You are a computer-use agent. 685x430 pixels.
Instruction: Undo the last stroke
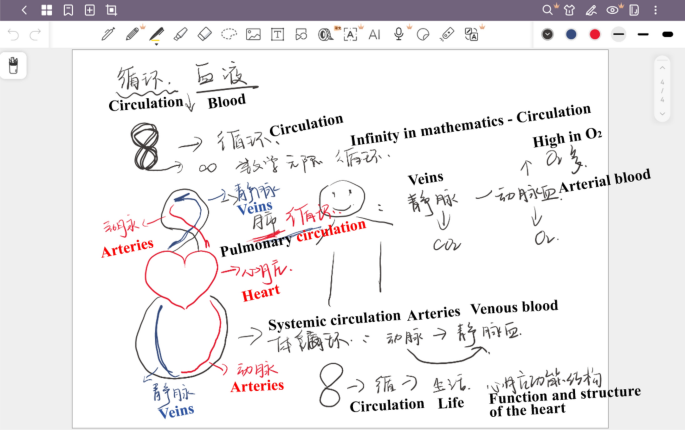(14, 35)
